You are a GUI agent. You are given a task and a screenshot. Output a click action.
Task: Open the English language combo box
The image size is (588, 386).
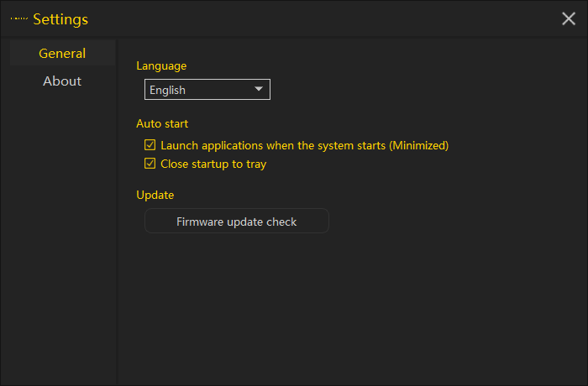coord(207,90)
